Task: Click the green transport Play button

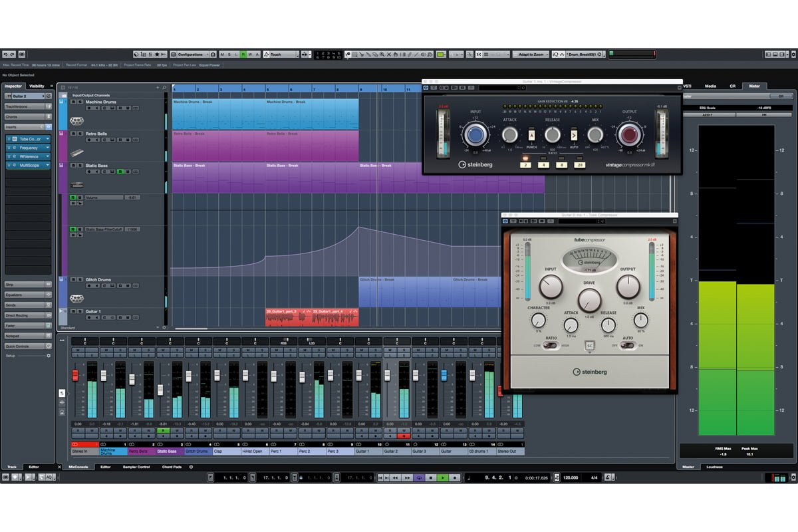Action: pos(442,477)
